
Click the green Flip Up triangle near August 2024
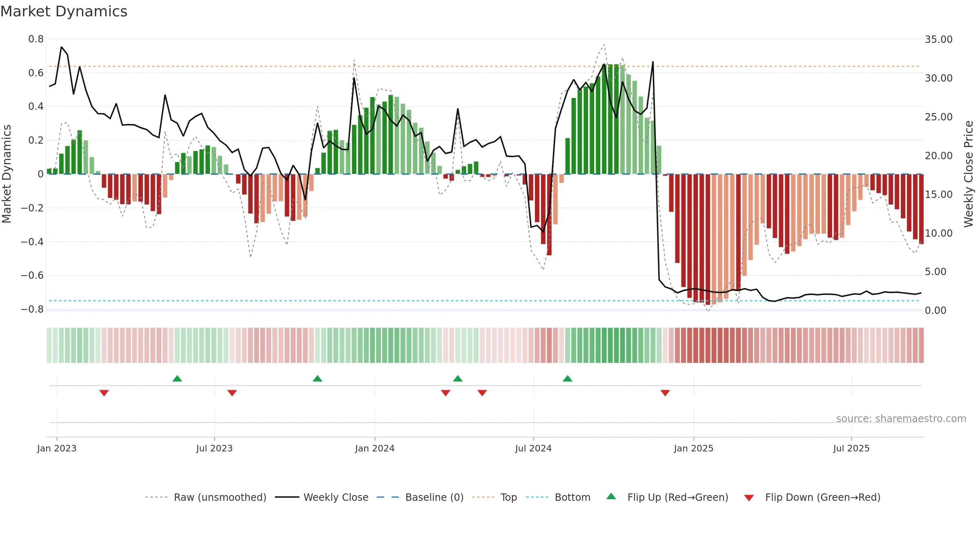tap(568, 378)
